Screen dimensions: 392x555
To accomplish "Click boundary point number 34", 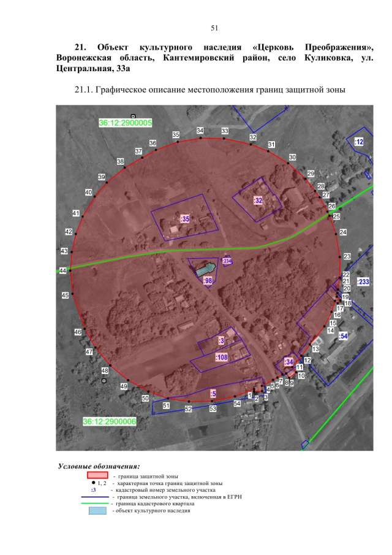I will (x=200, y=131).
